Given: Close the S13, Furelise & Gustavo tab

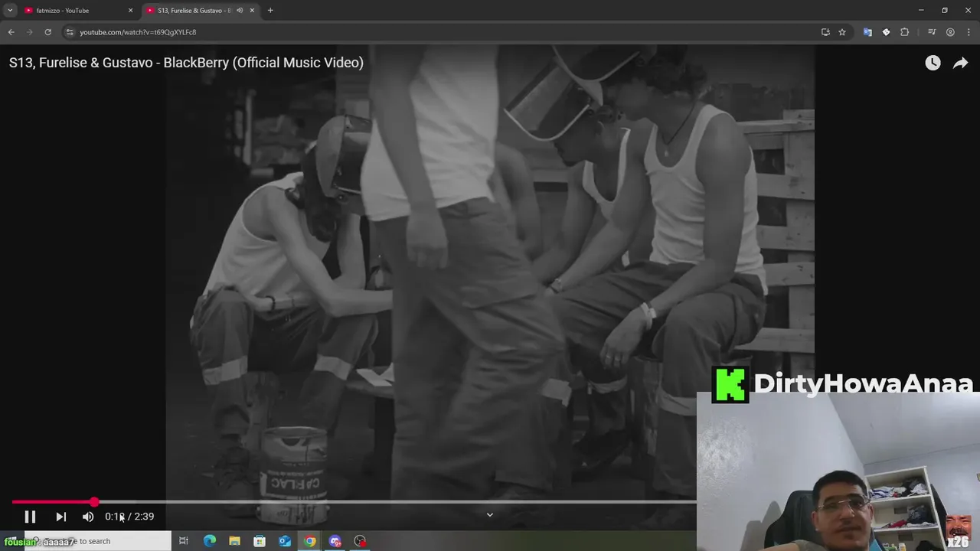Looking at the screenshot, I should 252,11.
